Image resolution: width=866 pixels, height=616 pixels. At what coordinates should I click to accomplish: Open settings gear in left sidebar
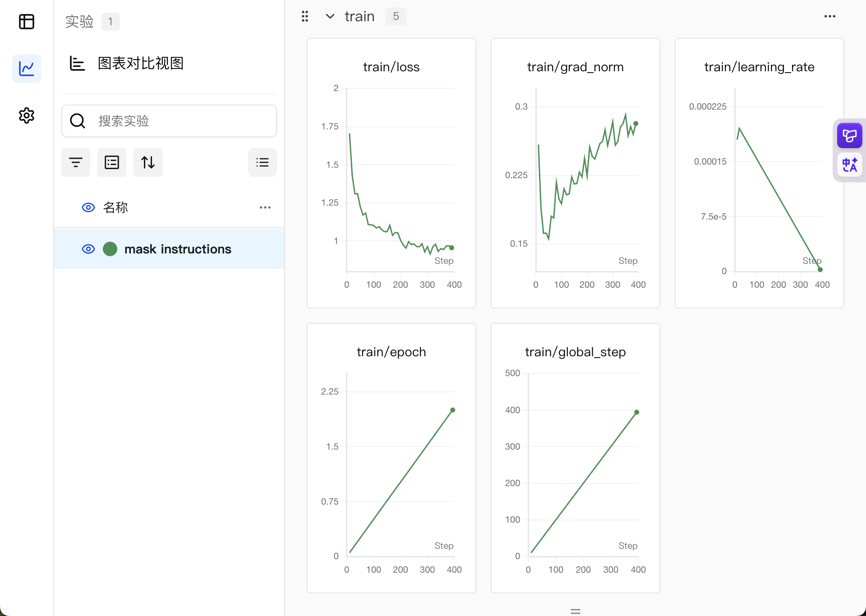(27, 115)
